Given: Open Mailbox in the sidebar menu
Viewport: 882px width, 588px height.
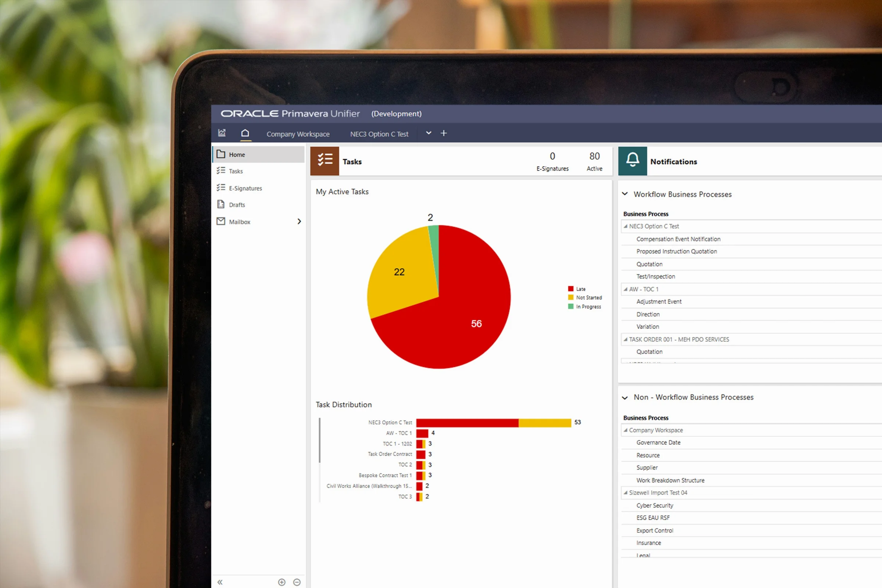Looking at the screenshot, I should 259,222.
